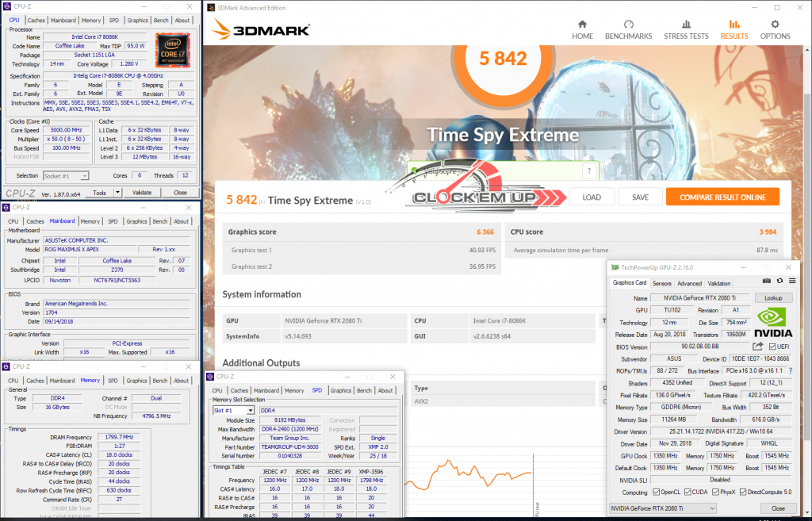The image size is (812, 521).
Task: Select Graphics tab in the CPU-Z SPD window
Action: point(341,390)
